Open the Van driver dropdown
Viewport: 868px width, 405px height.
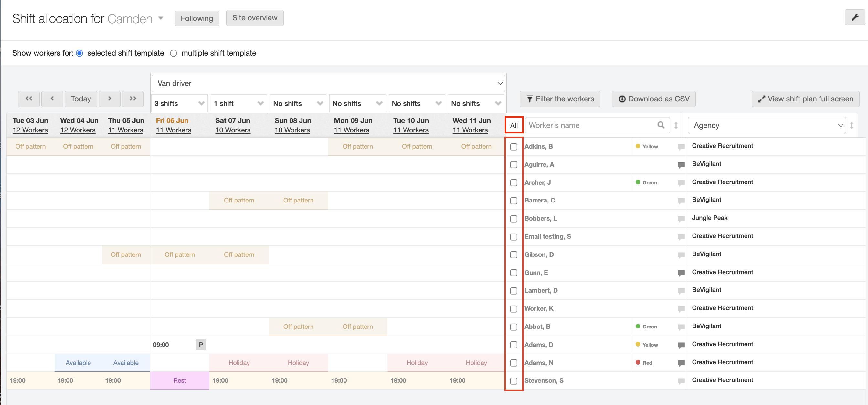(328, 83)
